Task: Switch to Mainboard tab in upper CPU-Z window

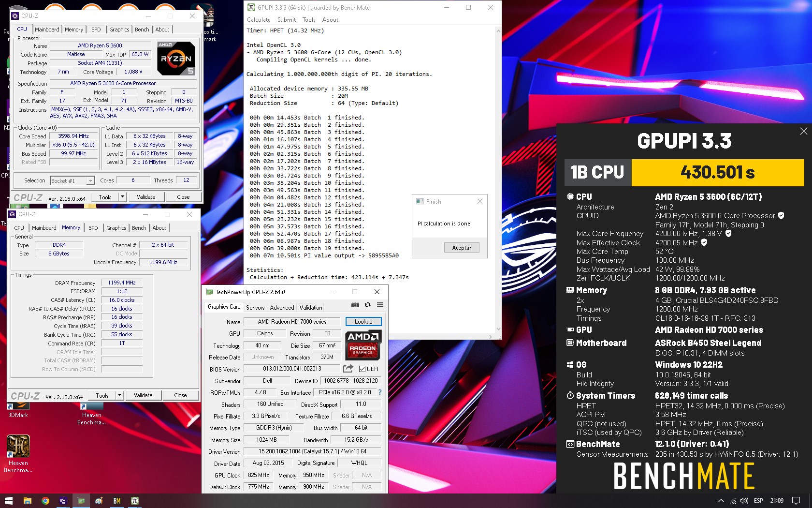Action: pyautogui.click(x=47, y=30)
